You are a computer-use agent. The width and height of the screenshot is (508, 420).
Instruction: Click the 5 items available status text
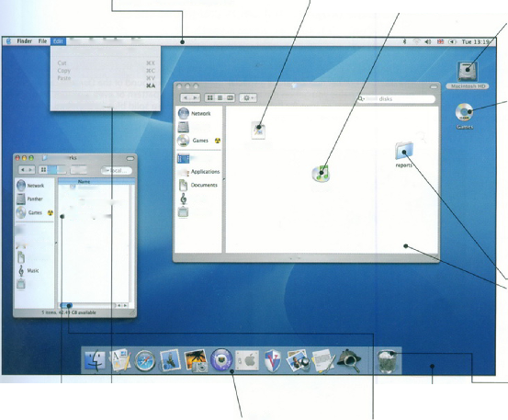click(x=69, y=312)
